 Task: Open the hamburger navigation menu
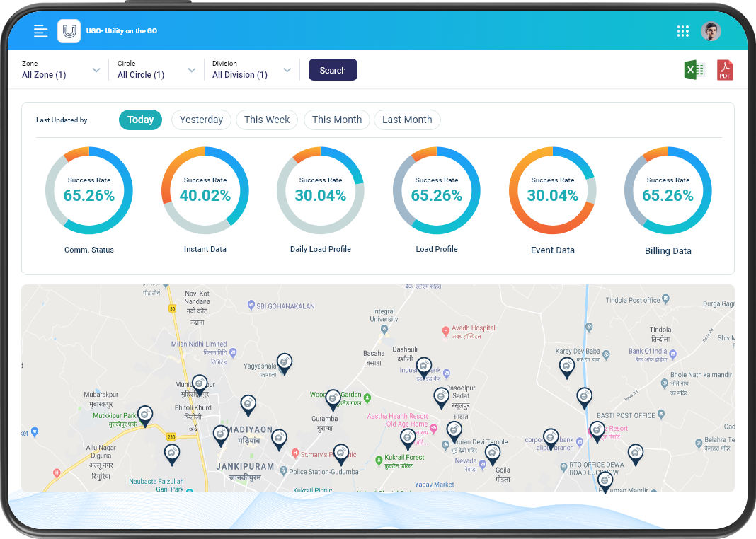(40, 31)
